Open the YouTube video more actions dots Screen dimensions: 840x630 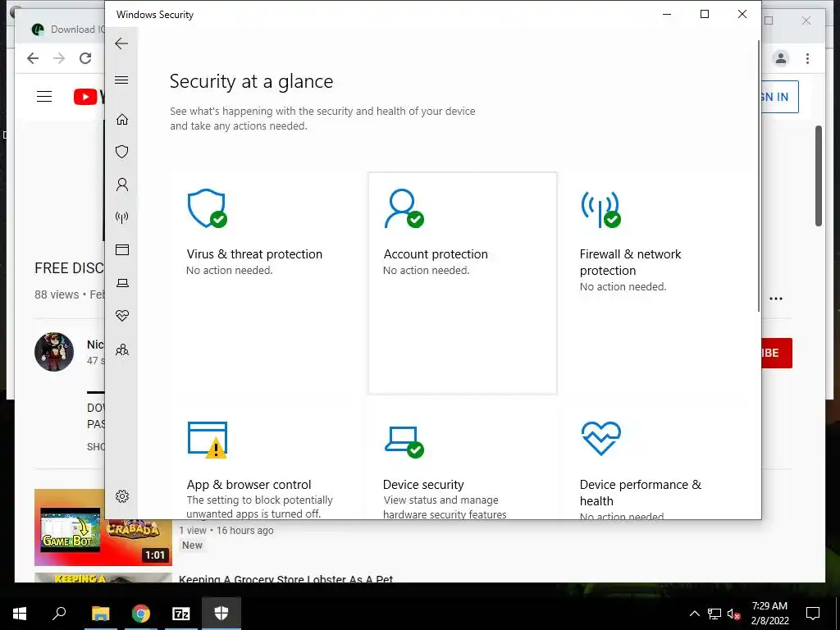tap(776, 299)
